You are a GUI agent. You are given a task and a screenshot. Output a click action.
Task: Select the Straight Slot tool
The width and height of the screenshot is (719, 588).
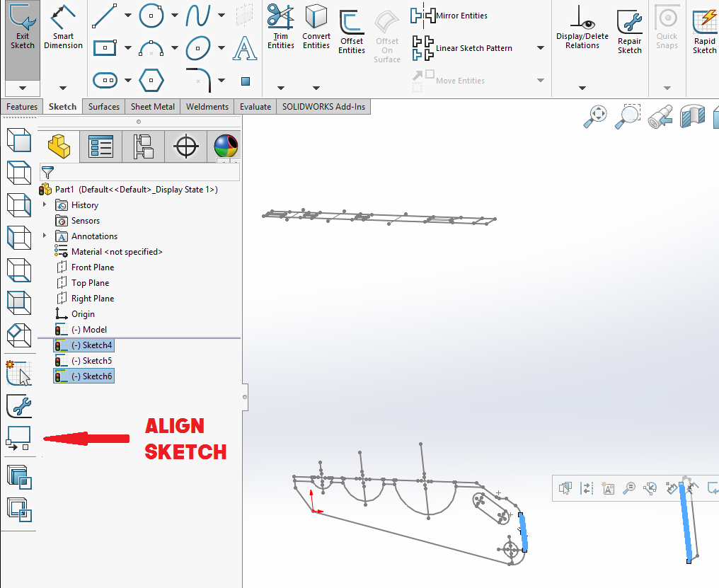pyautogui.click(x=105, y=80)
